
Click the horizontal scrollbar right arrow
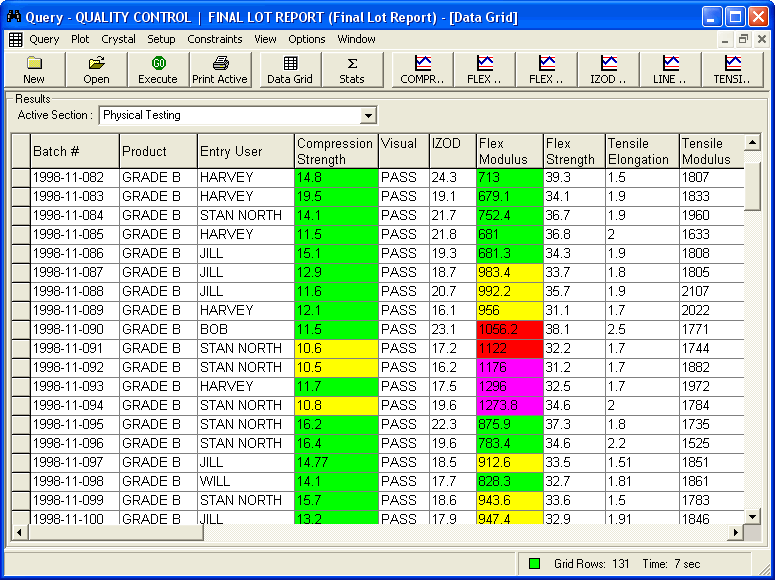tap(736, 533)
